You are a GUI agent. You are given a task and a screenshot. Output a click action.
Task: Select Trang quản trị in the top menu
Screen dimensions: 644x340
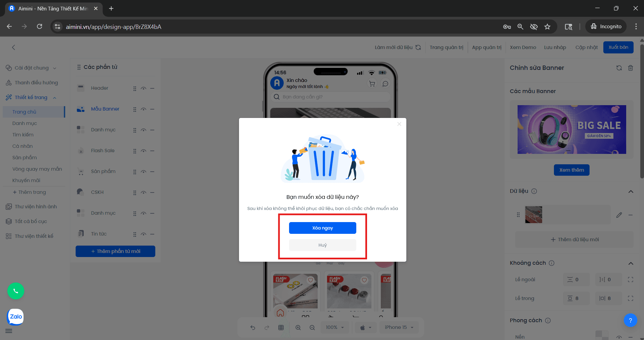click(446, 47)
